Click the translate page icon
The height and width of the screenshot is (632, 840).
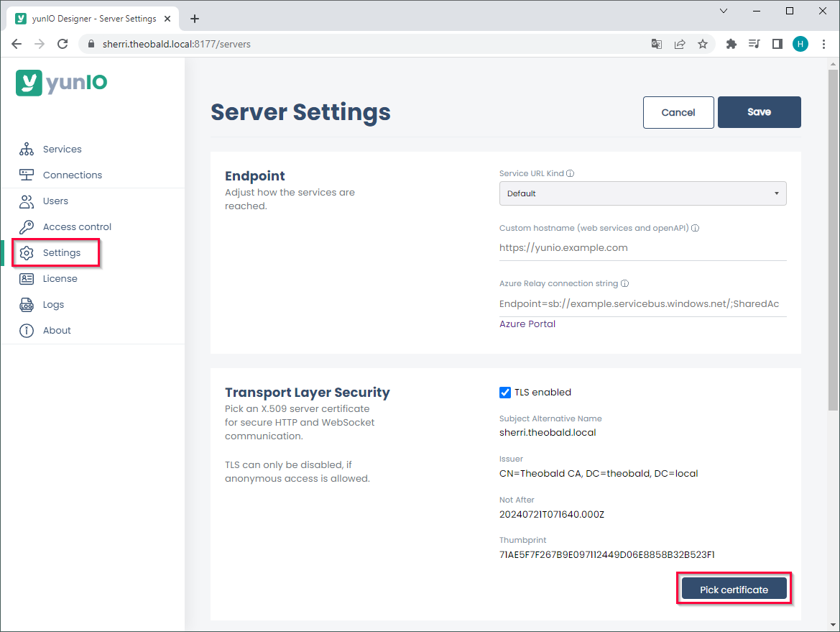click(x=656, y=44)
